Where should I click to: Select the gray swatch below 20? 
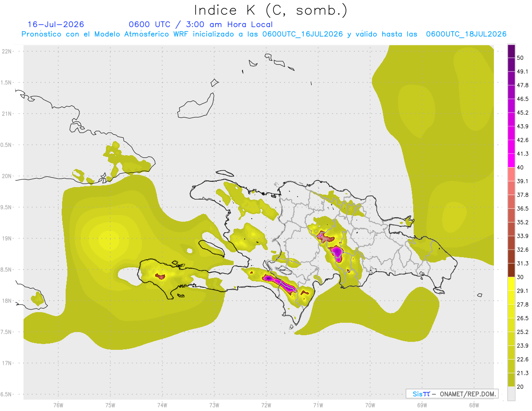[x=511, y=394]
